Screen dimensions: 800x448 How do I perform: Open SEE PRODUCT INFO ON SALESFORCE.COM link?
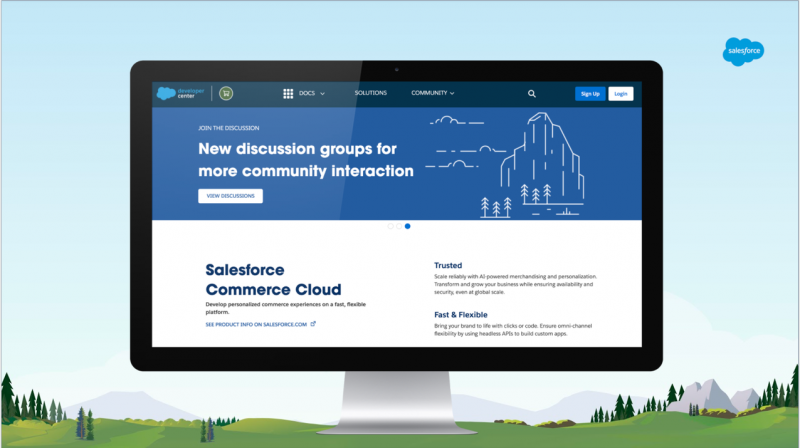point(256,325)
